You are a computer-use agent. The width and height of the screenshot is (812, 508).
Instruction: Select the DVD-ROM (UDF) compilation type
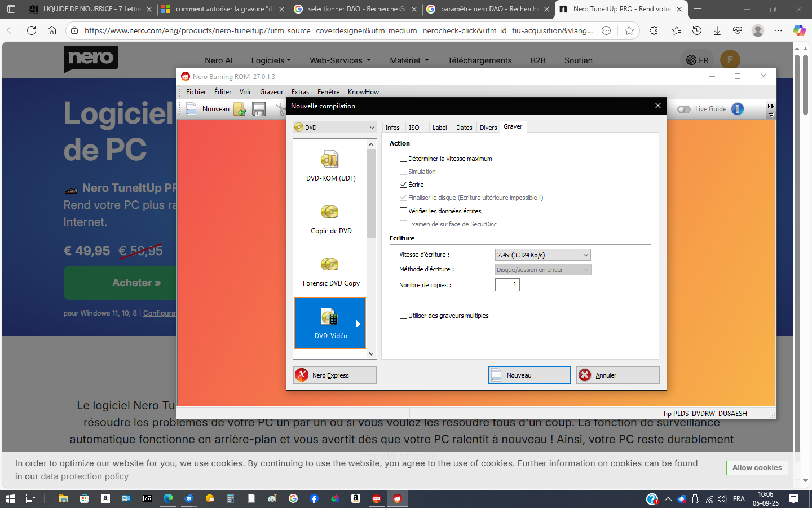coord(330,166)
